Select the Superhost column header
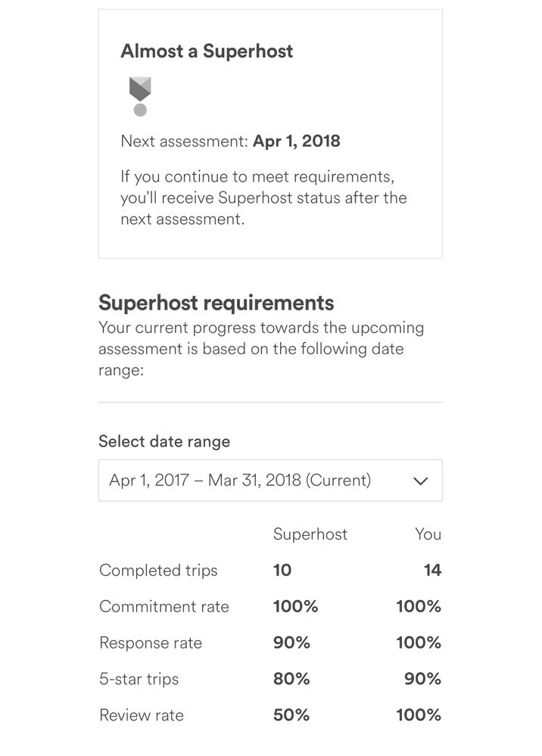 point(310,534)
